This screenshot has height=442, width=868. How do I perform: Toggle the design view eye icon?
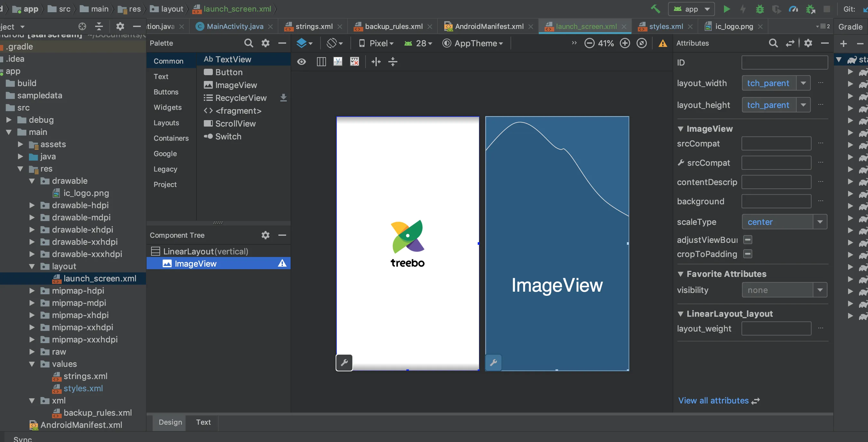[302, 62]
